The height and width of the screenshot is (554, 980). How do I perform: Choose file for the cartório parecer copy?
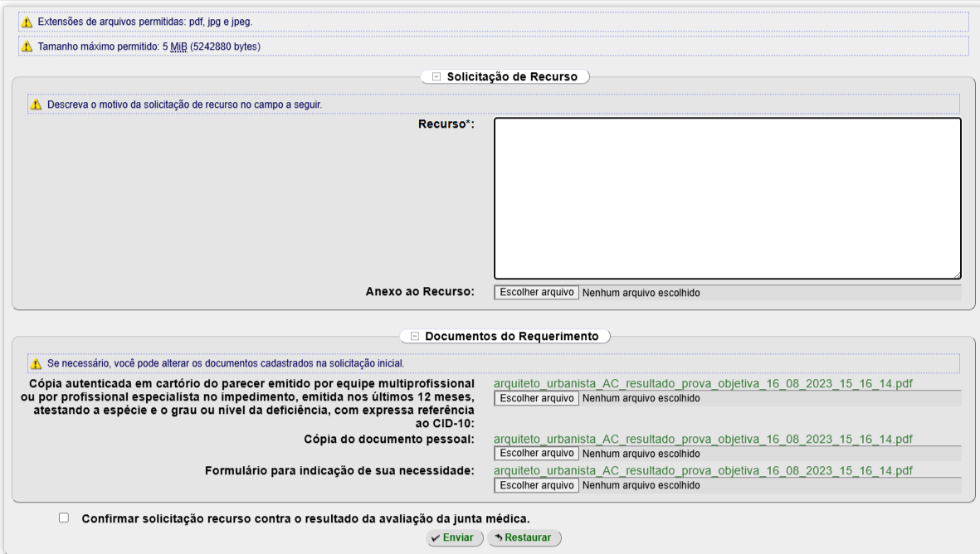click(x=536, y=398)
